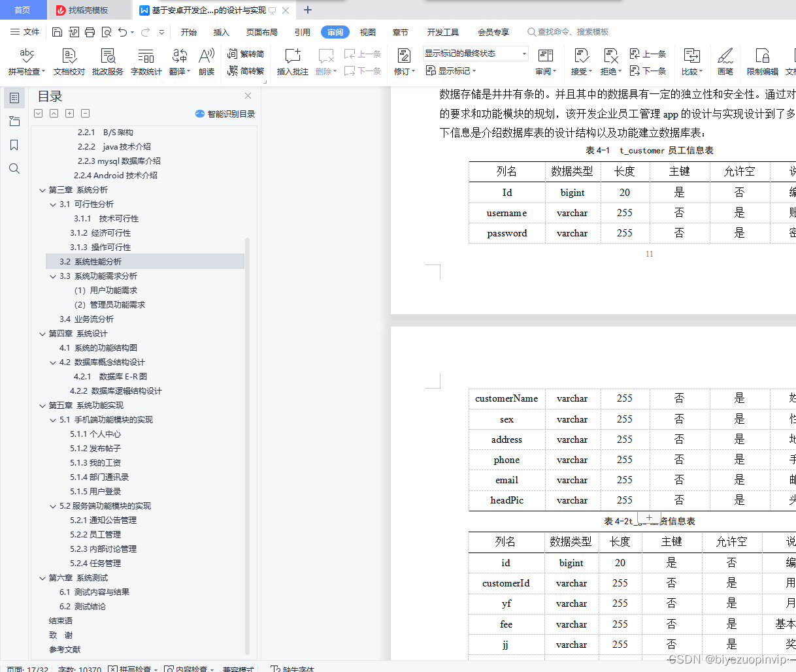Open the 显示标记 dropdown
Screen dimensions: 796x672
tap(451, 71)
